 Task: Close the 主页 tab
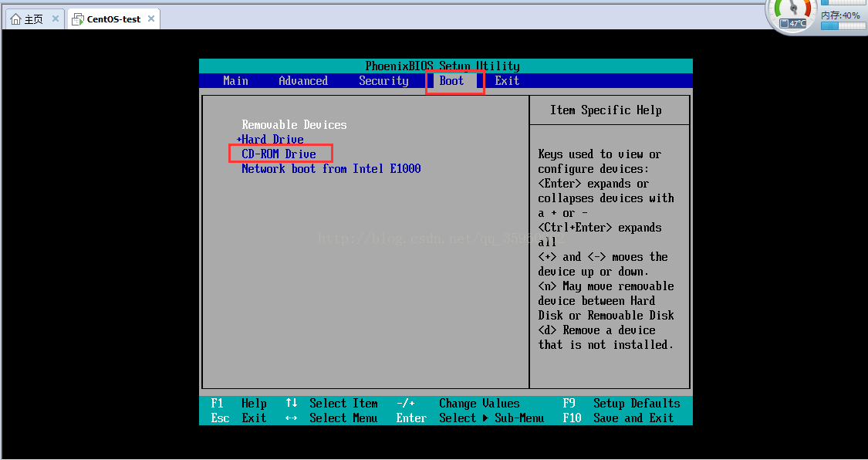[56, 19]
